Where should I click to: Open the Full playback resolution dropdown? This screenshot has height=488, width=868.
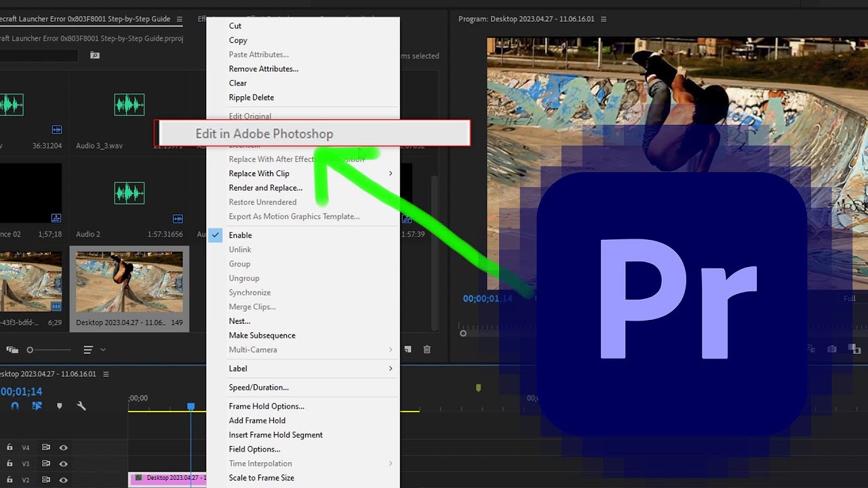click(849, 298)
